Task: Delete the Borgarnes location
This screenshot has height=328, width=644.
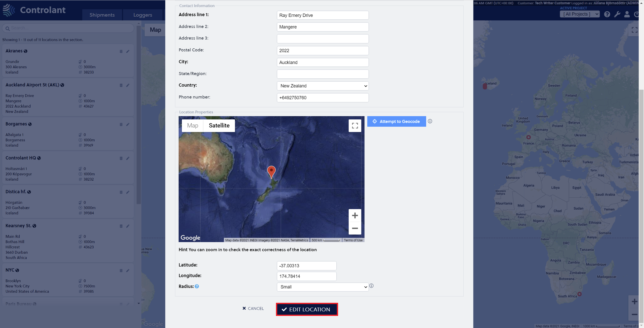Action: 121,124
